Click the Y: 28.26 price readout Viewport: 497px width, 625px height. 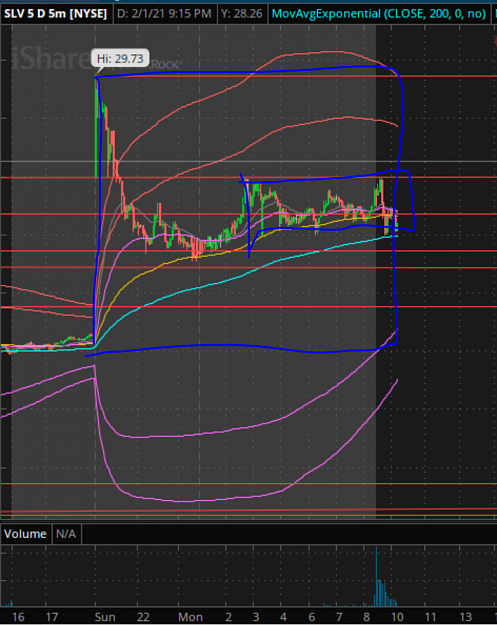(x=242, y=14)
